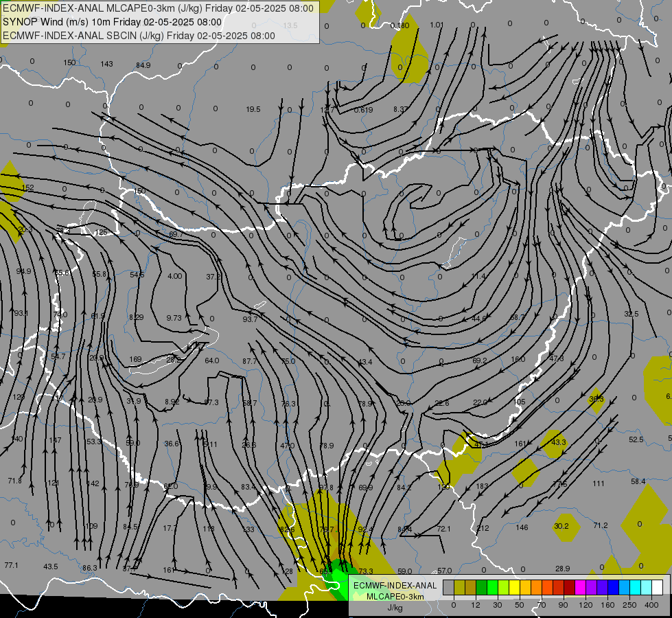Click the map value '146'
Screen dimensions: 672x618
(522, 528)
